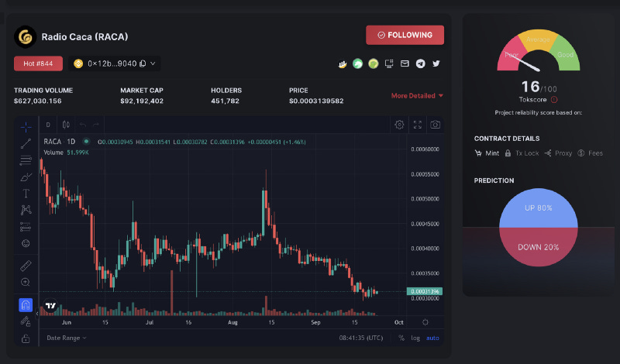Click the current price label 0.0003139
This screenshot has height=364, width=620.
pos(424,291)
